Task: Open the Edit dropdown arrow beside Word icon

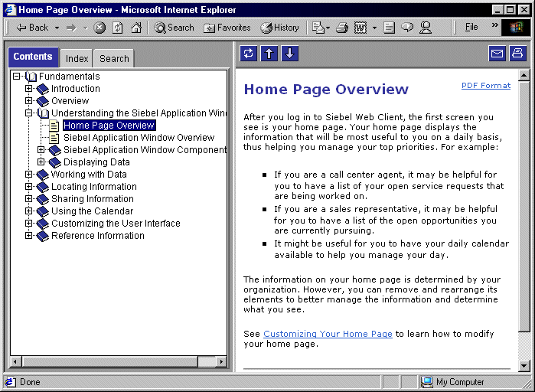Action: click(x=374, y=28)
